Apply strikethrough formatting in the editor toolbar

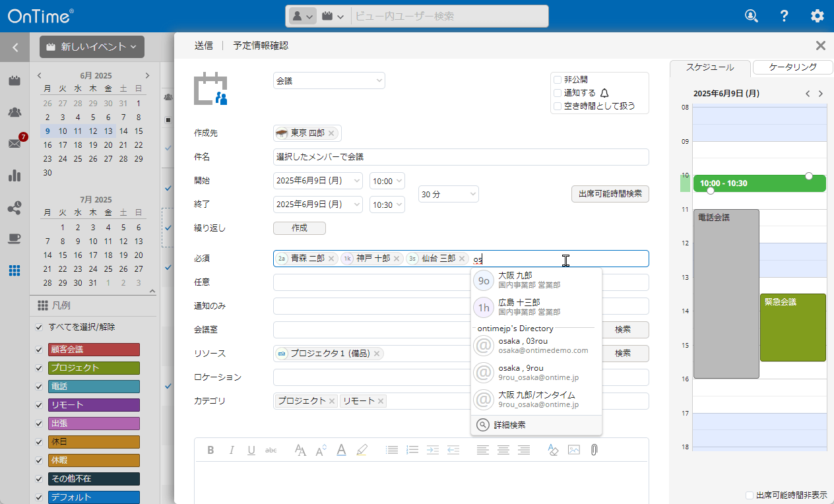(x=271, y=450)
